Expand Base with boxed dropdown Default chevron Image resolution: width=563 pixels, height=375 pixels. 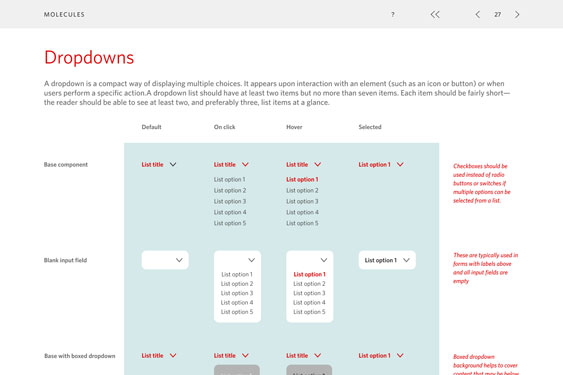point(173,356)
